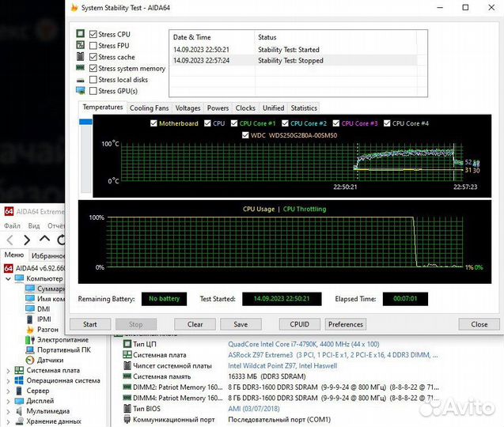This screenshot has width=504, height=427.
Task: Click the Тип BIOS chip icon
Action: click(127, 408)
